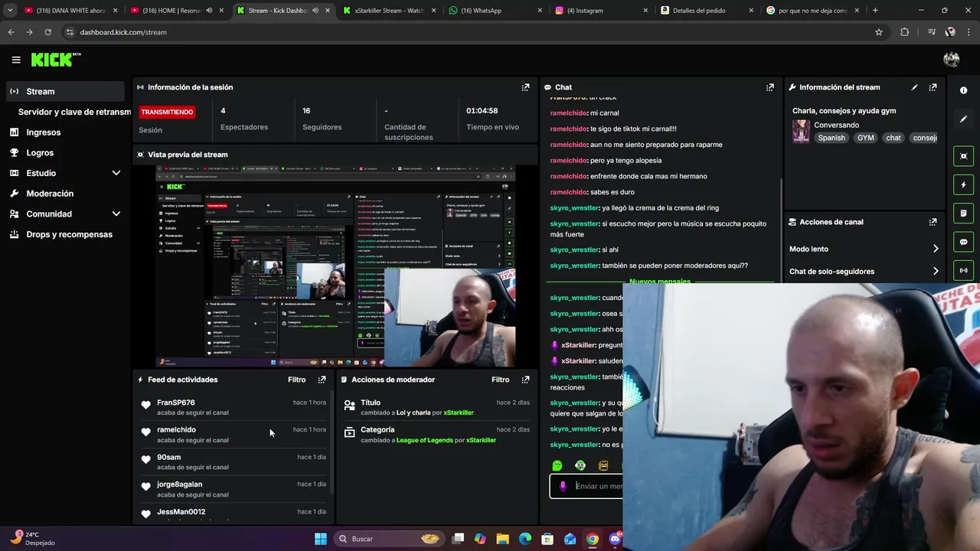
Task: Open a new browser tab
Action: tap(875, 11)
